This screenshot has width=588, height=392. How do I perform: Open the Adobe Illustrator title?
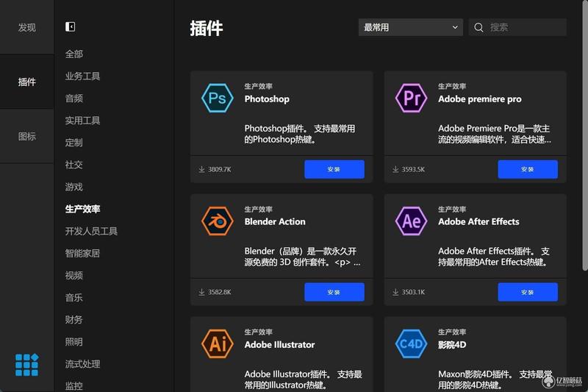(x=279, y=344)
